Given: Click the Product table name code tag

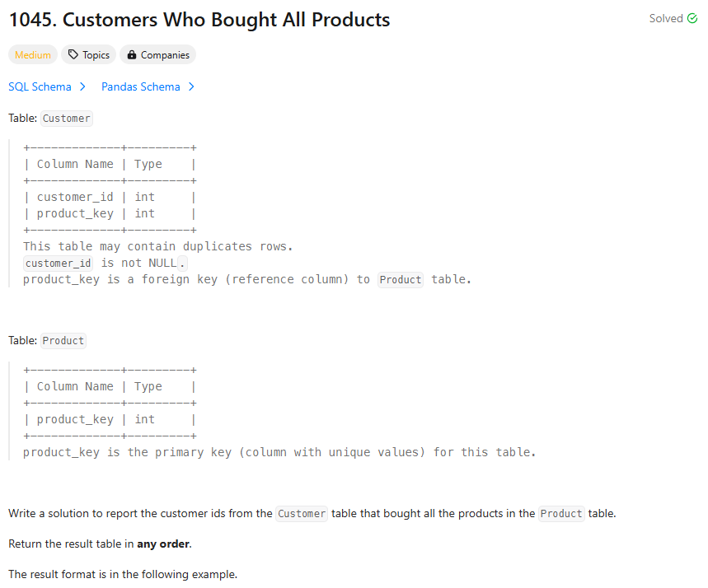Looking at the screenshot, I should tap(63, 341).
